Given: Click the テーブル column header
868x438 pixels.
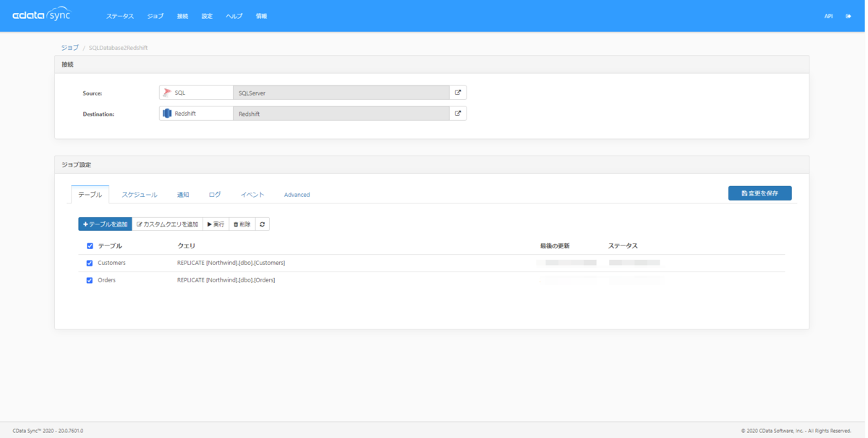Looking at the screenshot, I should click(110, 246).
